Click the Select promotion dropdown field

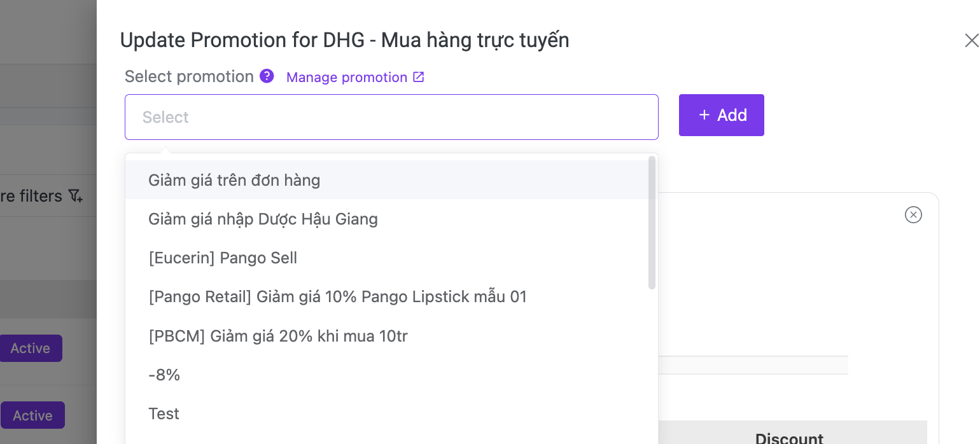391,117
